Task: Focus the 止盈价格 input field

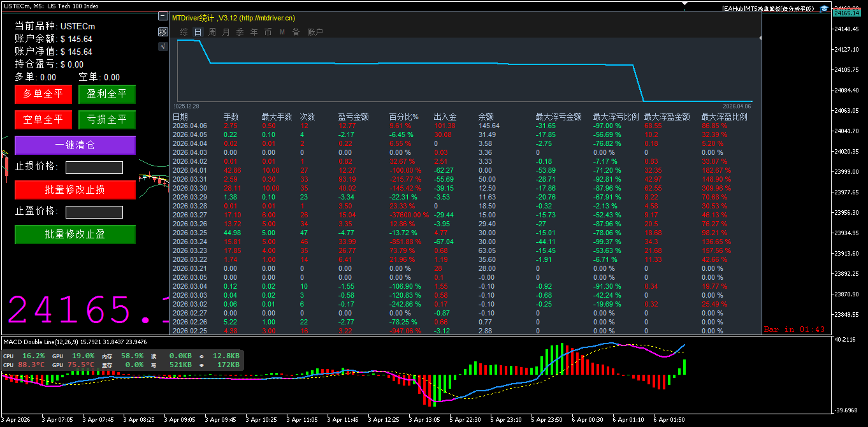Action: pyautogui.click(x=94, y=212)
